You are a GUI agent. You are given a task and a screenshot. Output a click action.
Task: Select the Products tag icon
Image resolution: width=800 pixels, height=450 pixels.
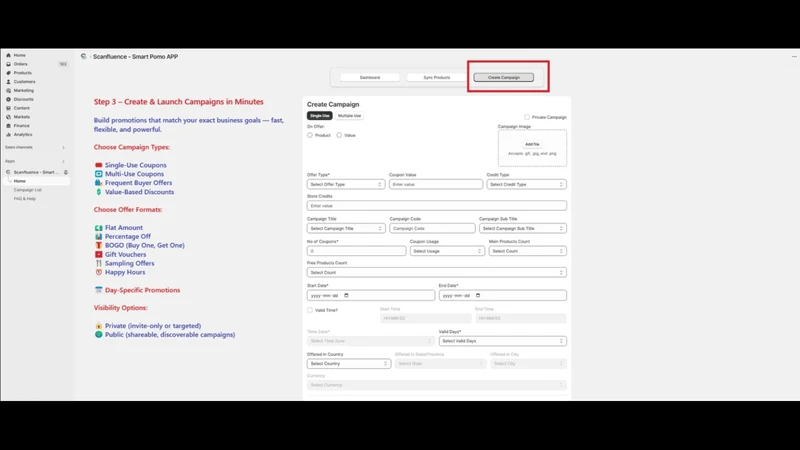(8, 73)
